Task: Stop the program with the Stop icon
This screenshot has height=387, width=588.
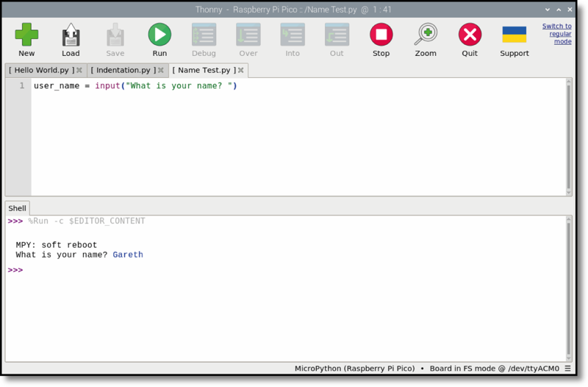Action: point(381,35)
